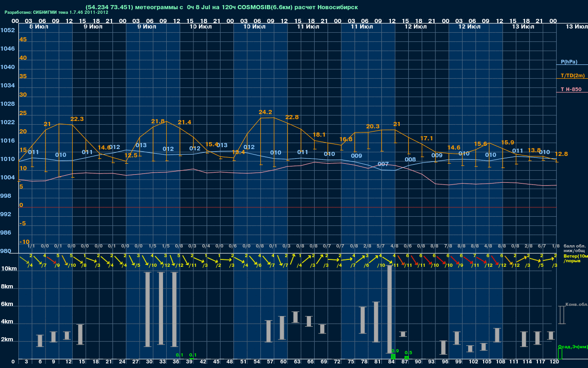The width and height of the screenshot is (588, 368).
Task: Select the blue P(hPa) legend line
Action: [572, 65]
